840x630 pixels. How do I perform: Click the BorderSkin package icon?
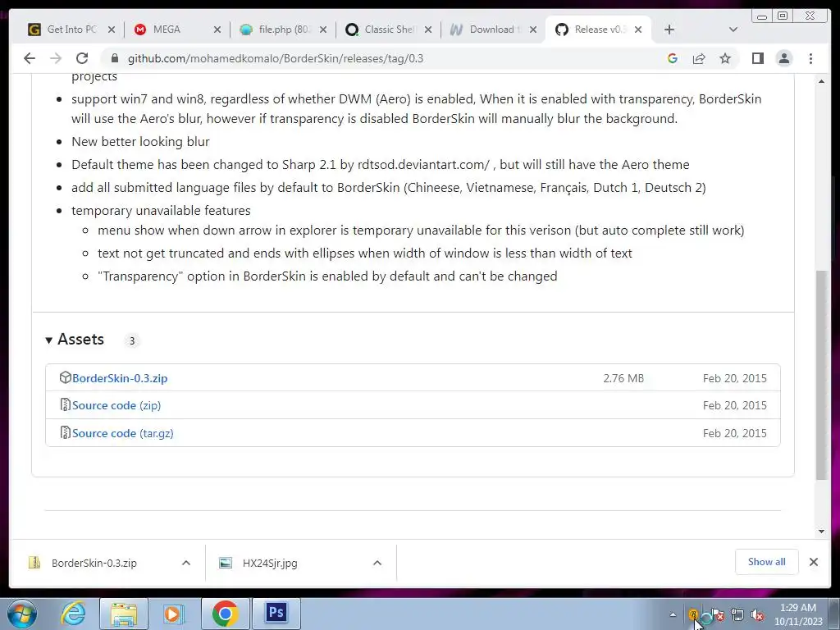click(x=65, y=377)
